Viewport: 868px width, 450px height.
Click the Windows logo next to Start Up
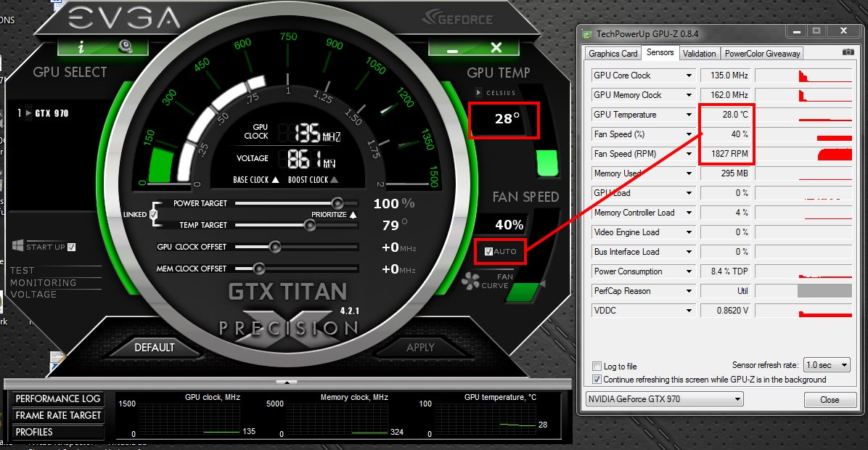point(17,246)
